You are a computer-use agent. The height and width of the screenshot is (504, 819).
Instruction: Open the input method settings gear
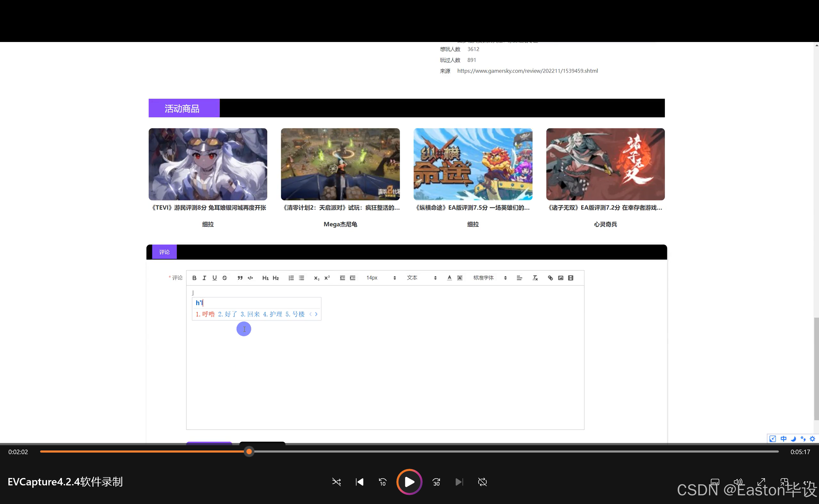click(x=813, y=439)
